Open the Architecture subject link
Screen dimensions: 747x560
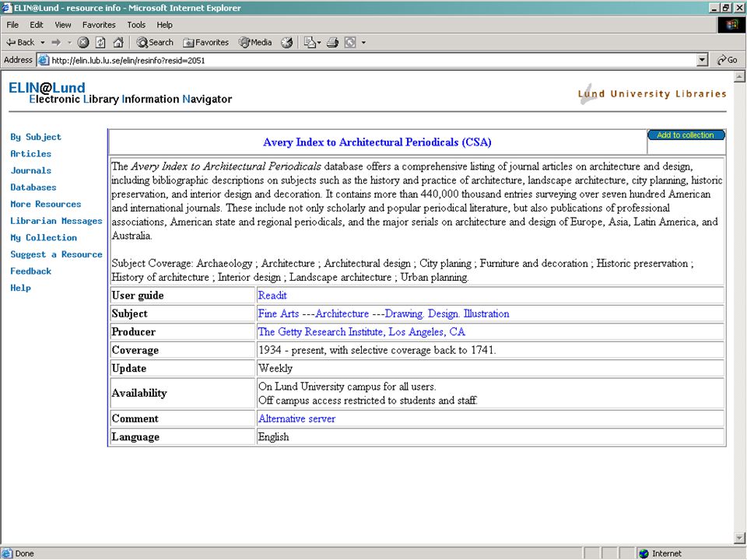pyautogui.click(x=342, y=313)
